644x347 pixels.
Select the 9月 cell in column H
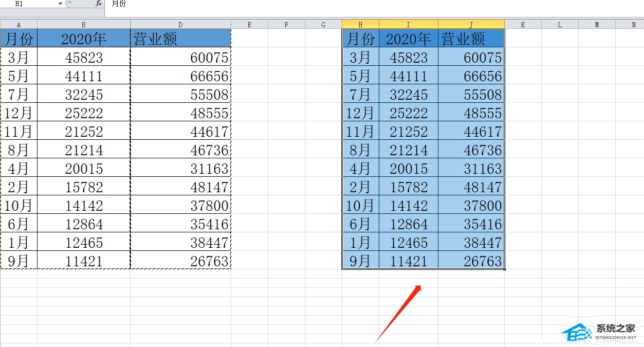point(360,260)
